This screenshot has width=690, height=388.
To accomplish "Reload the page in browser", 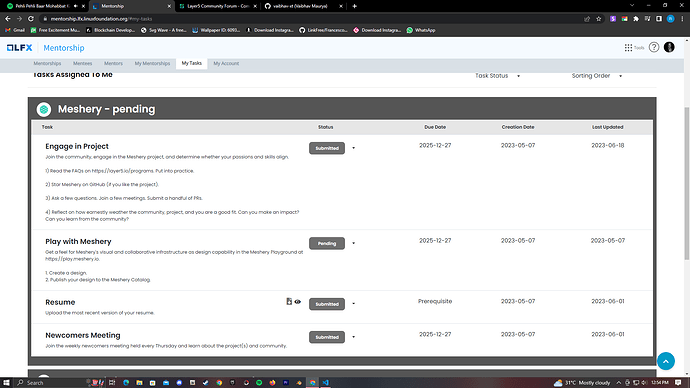I will 31,19.
